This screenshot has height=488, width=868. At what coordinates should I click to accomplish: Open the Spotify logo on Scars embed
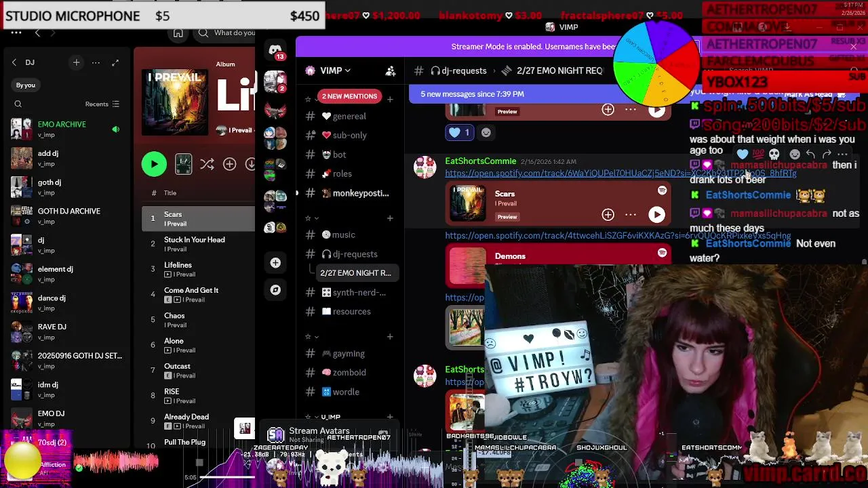662,190
